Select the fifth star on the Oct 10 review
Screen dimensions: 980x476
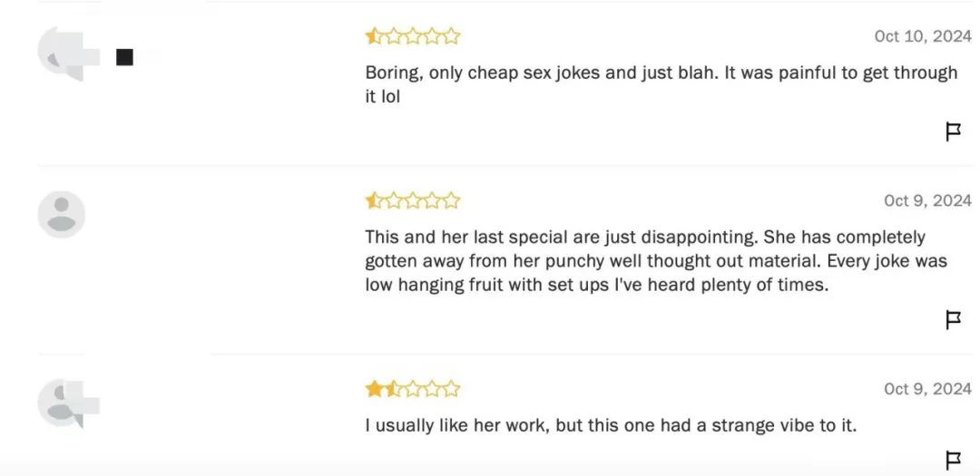(451, 36)
